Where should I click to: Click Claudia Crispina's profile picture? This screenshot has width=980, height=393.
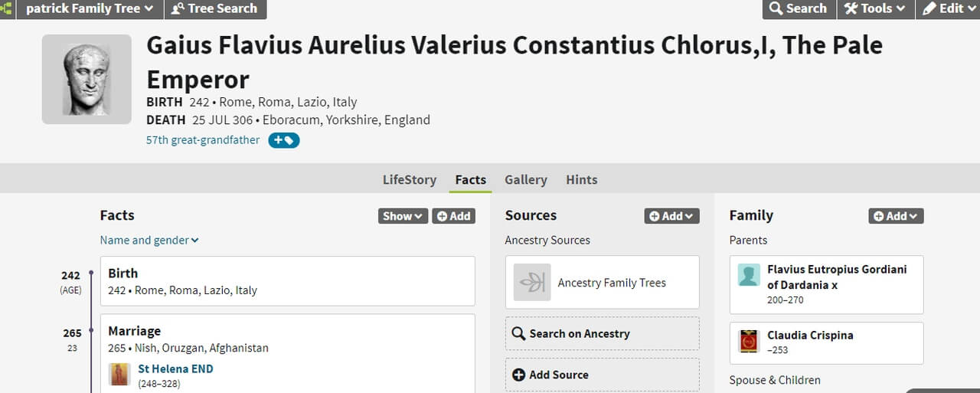tap(749, 340)
